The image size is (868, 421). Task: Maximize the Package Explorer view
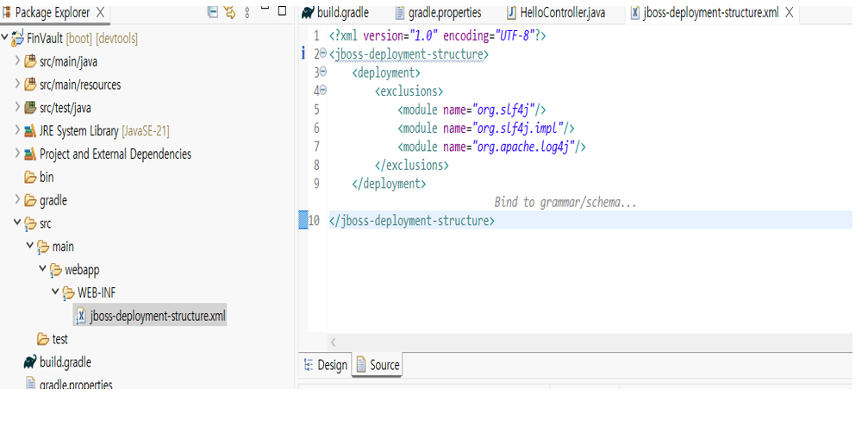(282, 10)
